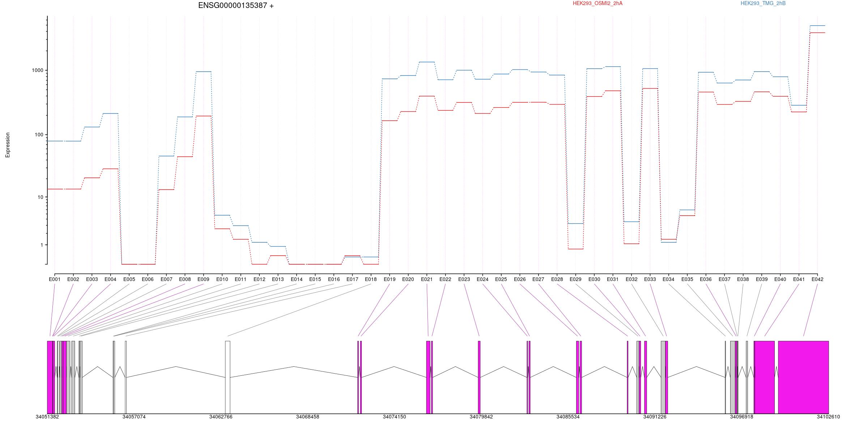Click the blue E021 expression peak segment

click(x=427, y=62)
